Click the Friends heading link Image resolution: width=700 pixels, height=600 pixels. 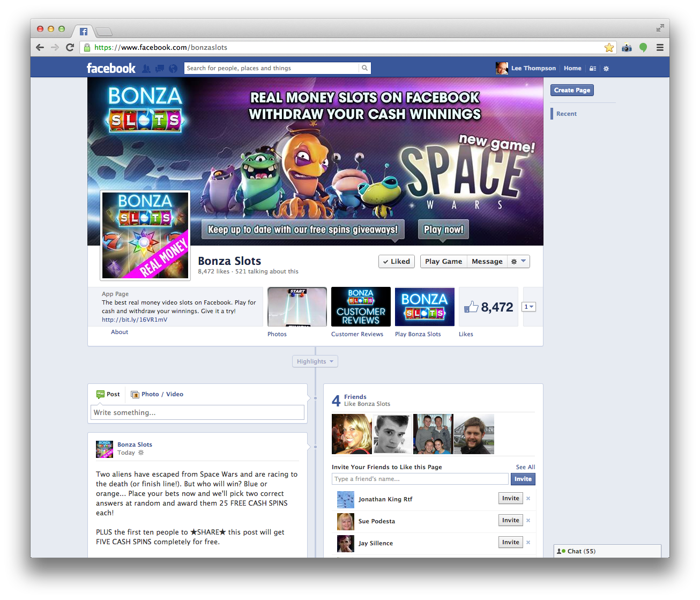point(355,397)
